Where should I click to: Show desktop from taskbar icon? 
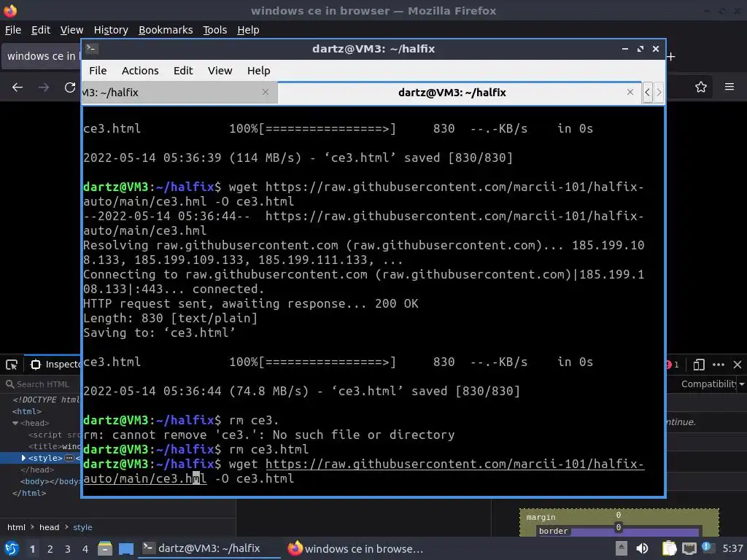(126, 548)
